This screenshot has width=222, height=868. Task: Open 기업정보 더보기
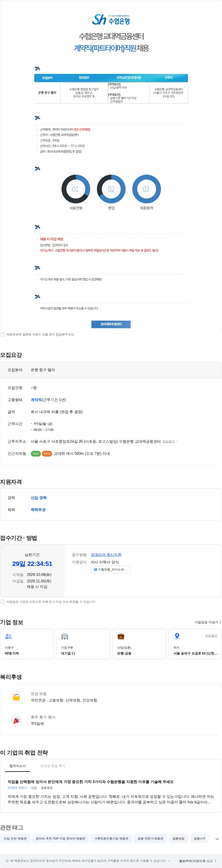[x=208, y=622]
